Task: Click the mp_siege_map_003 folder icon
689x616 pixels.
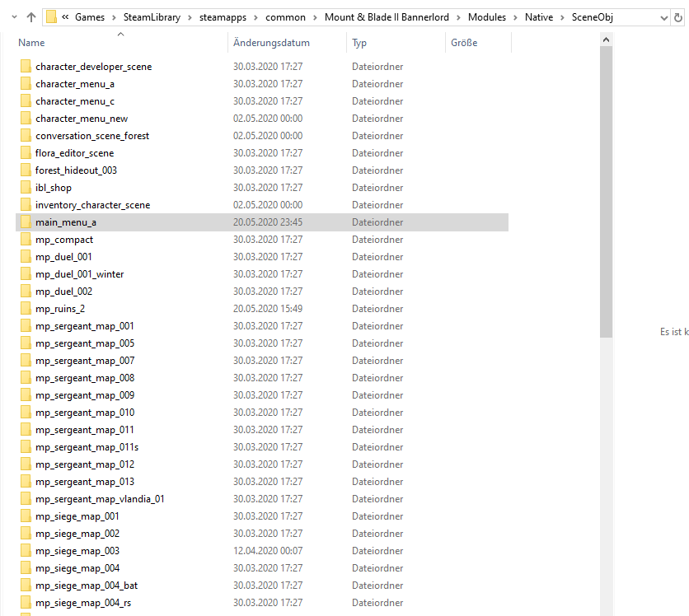Action: [x=26, y=551]
